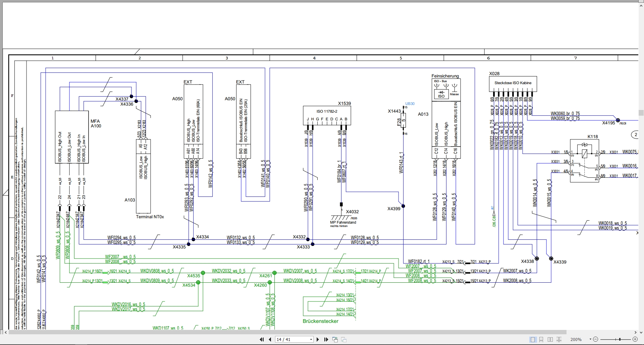Click the WKDV2032_ws_0_5 wire label
644x345 pixels.
228,271
